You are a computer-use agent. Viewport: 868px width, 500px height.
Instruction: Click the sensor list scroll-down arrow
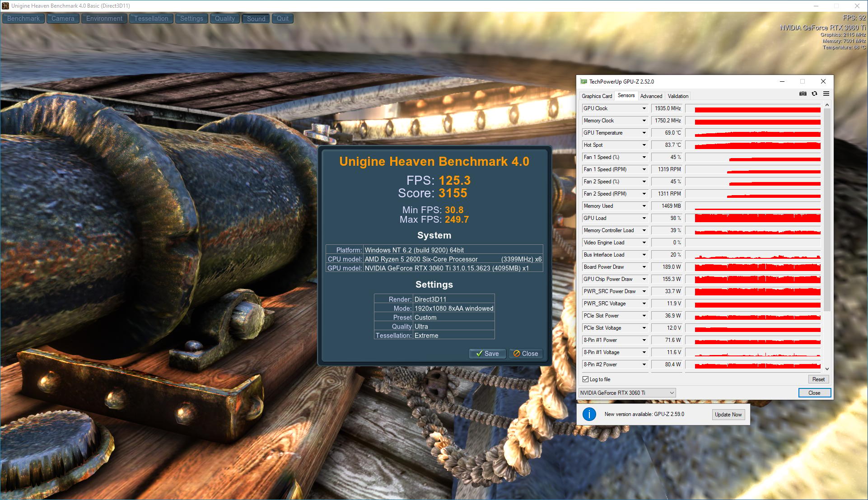tap(827, 369)
